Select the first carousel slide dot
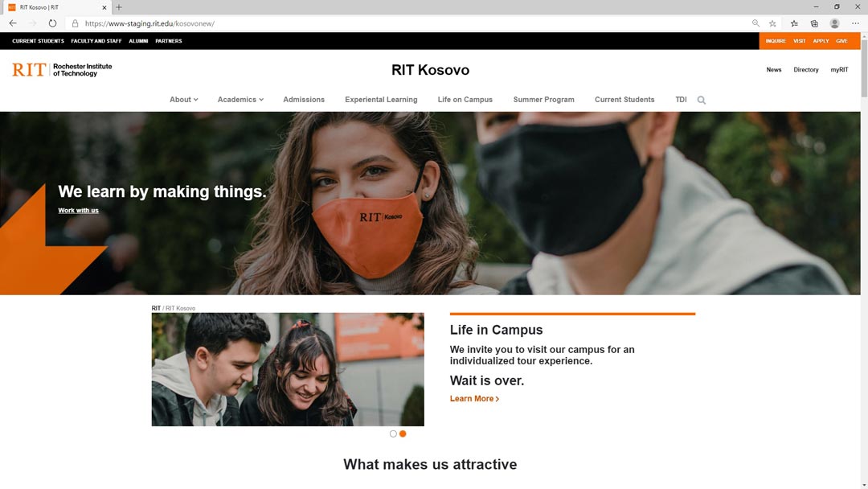The image size is (868, 489). [393, 434]
